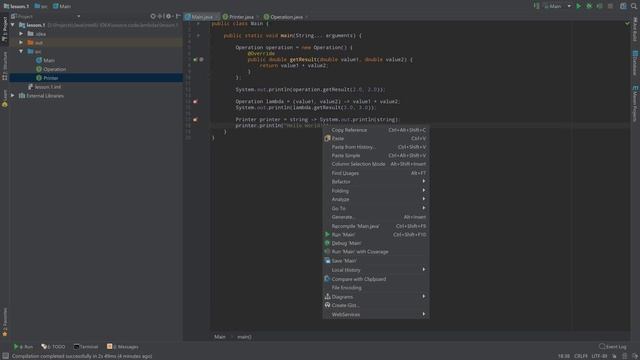
Task: Switch to the Printer.java editor tab
Action: 241,17
